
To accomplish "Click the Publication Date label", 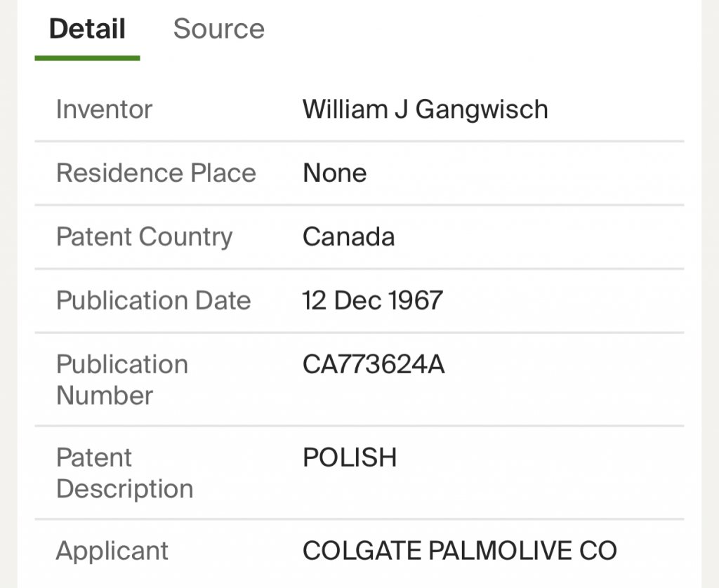I will tap(153, 300).
